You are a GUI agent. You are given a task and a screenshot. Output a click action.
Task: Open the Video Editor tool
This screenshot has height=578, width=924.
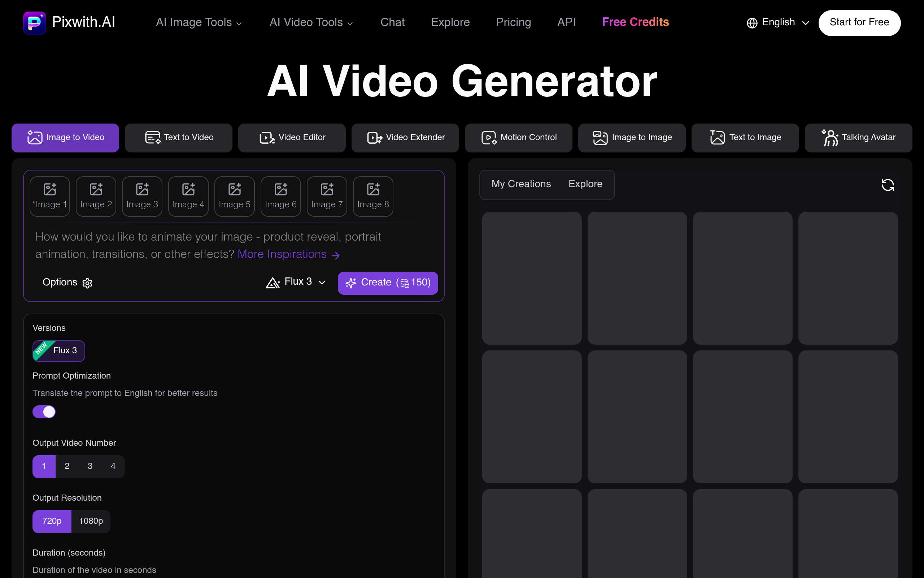(292, 138)
